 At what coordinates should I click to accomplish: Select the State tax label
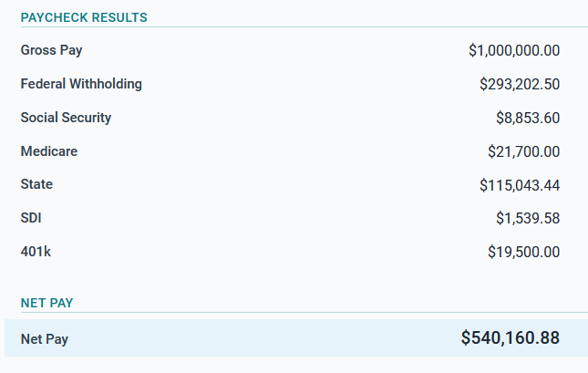pos(36,184)
